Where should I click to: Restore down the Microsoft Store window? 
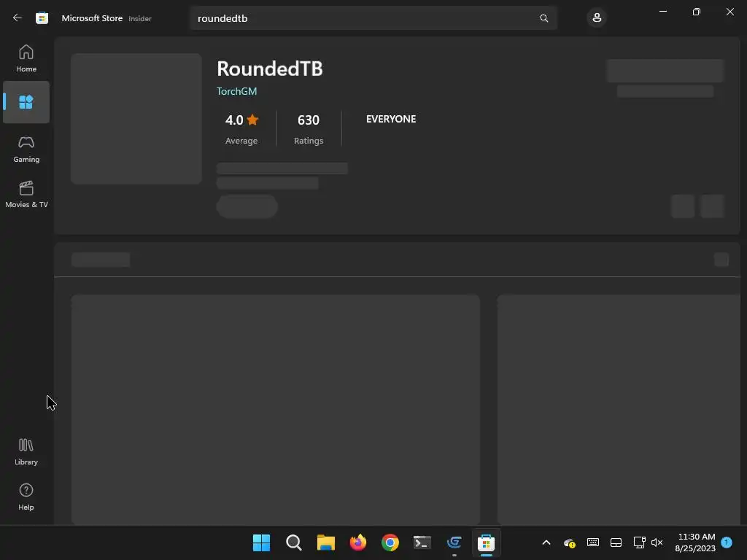pos(697,12)
